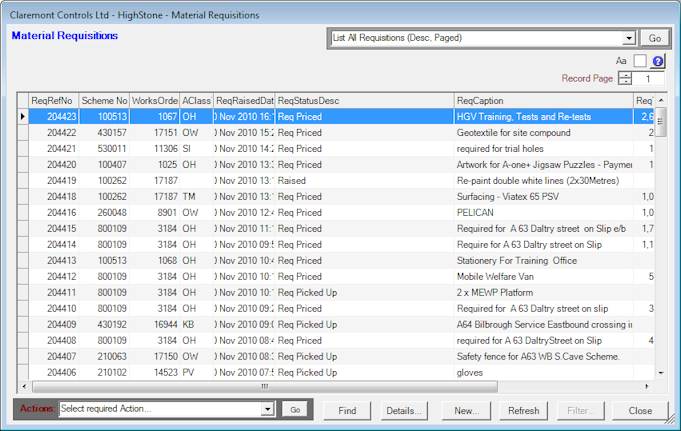The image size is (681, 431).
Task: Click the blue help question mark icon
Action: coord(658,61)
